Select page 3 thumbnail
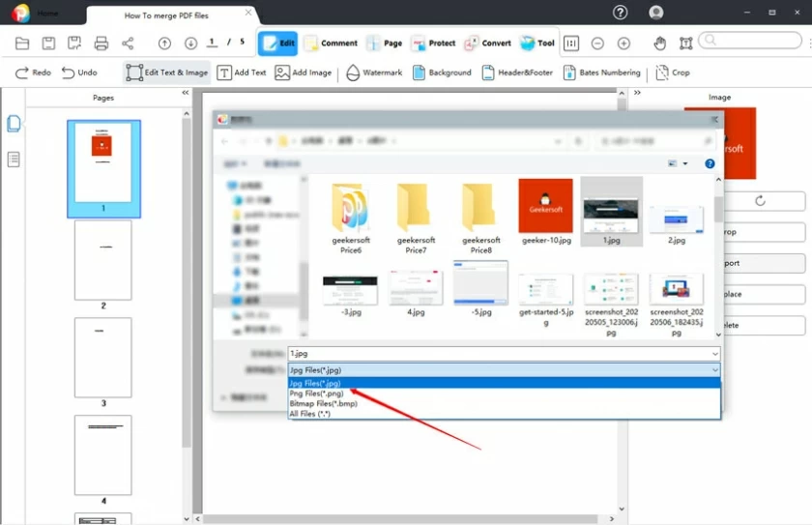The image size is (812, 525). click(103, 358)
